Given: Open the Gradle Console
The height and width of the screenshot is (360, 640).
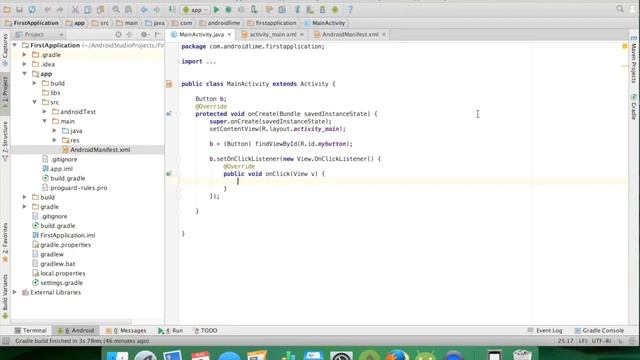Looking at the screenshot, I should pyautogui.click(x=599, y=331).
